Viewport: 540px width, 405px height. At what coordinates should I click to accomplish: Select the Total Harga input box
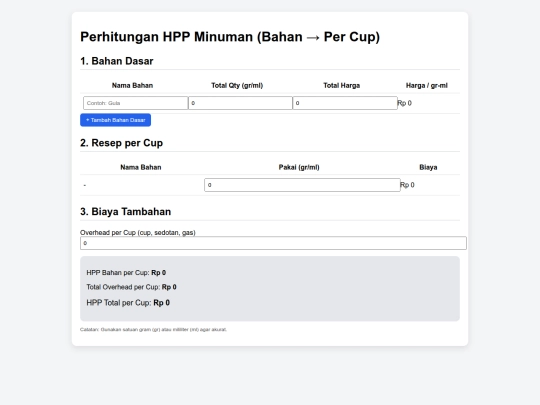point(345,103)
